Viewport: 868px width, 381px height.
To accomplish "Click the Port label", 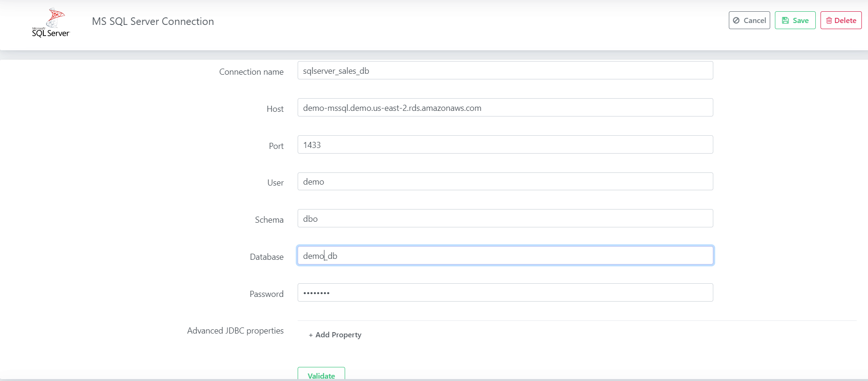I will tap(276, 146).
